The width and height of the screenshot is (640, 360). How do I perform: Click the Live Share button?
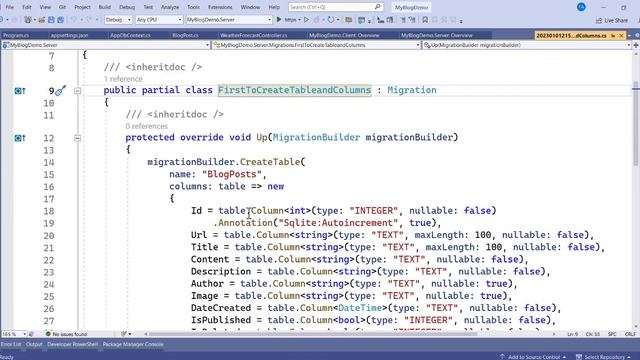pos(612,20)
